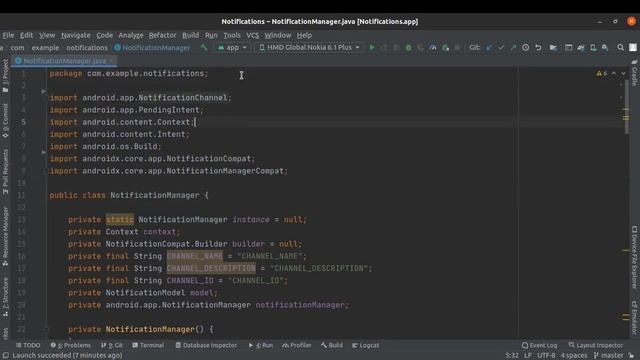This screenshot has width=640, height=360.
Task: Open the Commit side panel
Action: [5, 120]
